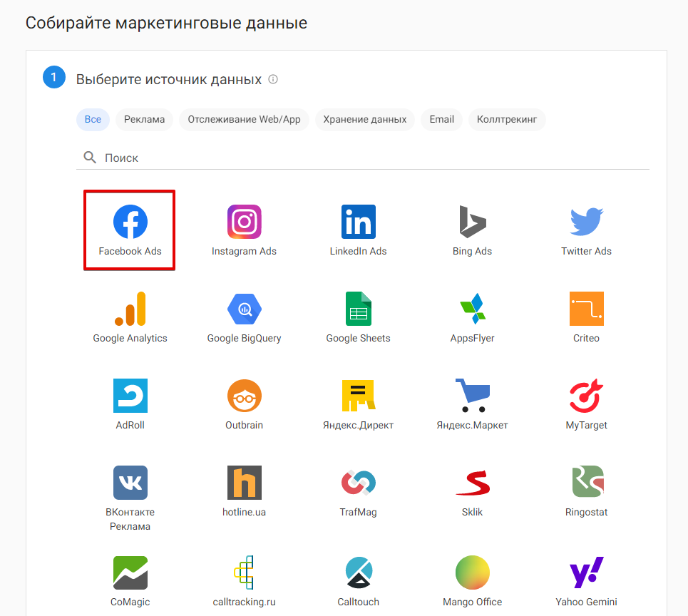Click the Поиск search field

pyautogui.click(x=371, y=158)
